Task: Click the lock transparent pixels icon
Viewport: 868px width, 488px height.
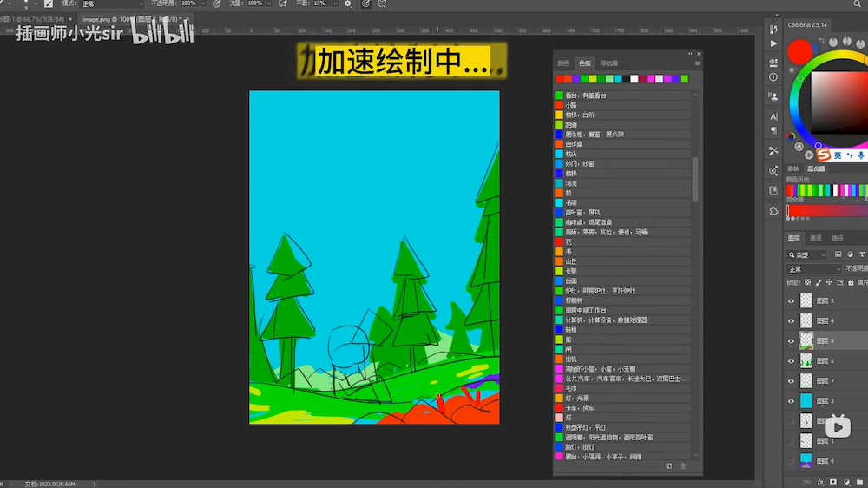Action: pyautogui.click(x=808, y=282)
